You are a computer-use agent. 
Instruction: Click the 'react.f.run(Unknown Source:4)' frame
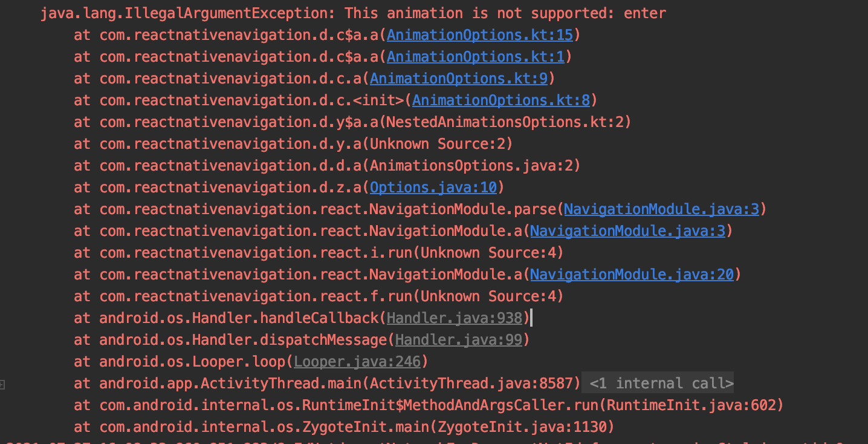pyautogui.click(x=319, y=296)
